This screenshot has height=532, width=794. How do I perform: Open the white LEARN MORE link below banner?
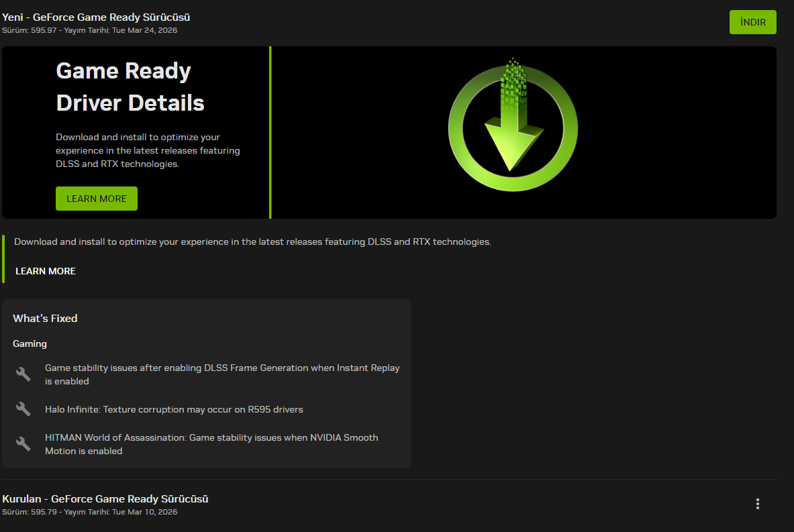pyautogui.click(x=46, y=271)
